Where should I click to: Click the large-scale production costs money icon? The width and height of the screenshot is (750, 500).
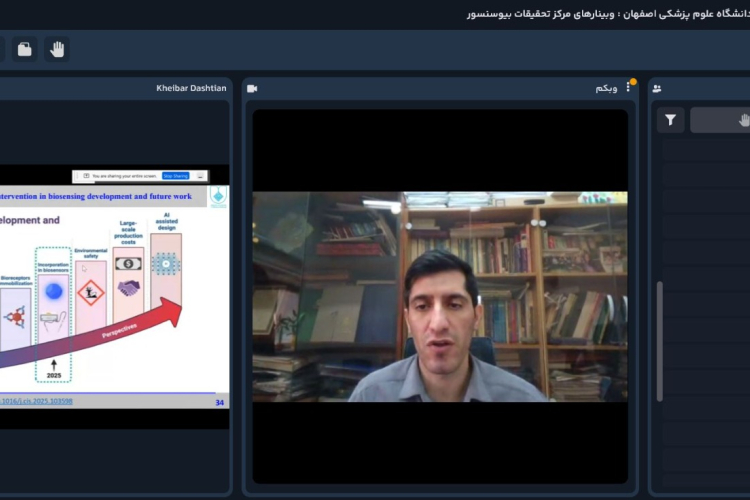point(127,263)
